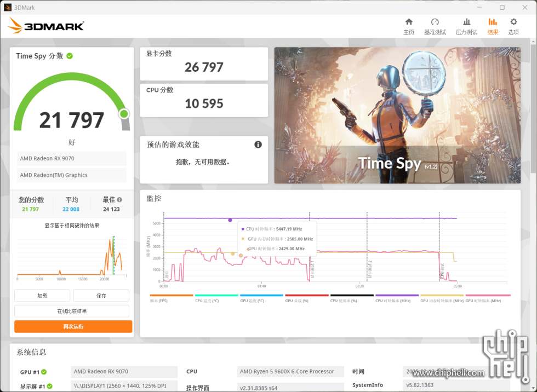Open the Stress Tests (压力测试) tab
Screen dimensions: 537x392
466,27
